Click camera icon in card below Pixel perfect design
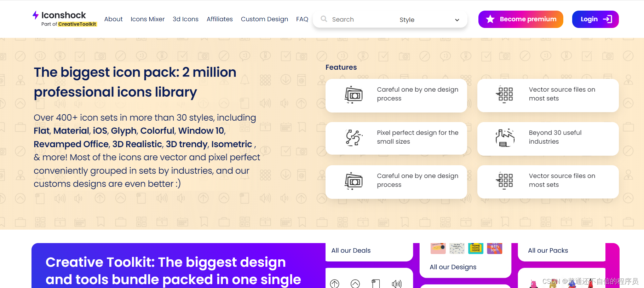Screen dimensions: 644x288 (x=353, y=181)
